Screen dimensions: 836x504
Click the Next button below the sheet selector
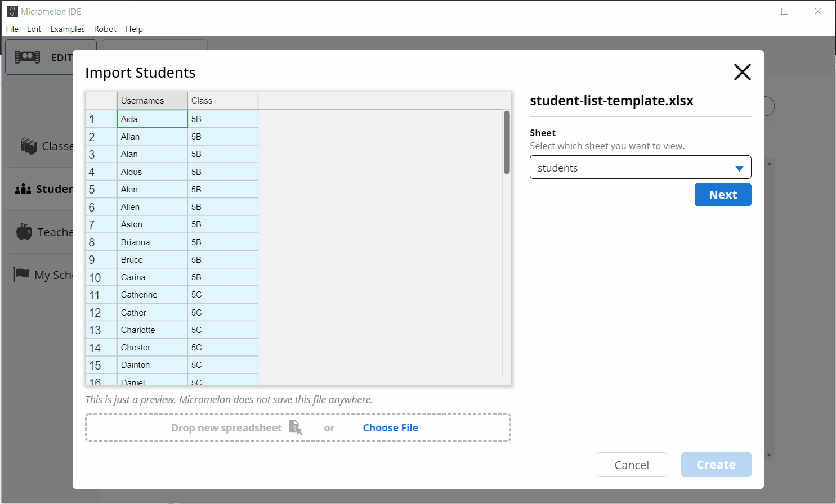pyautogui.click(x=723, y=194)
